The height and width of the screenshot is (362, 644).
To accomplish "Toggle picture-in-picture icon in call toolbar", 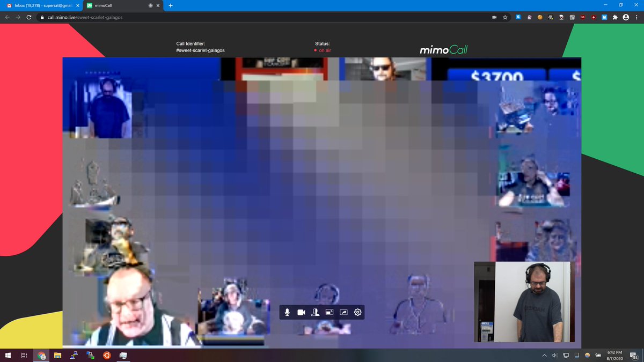I will (x=330, y=312).
